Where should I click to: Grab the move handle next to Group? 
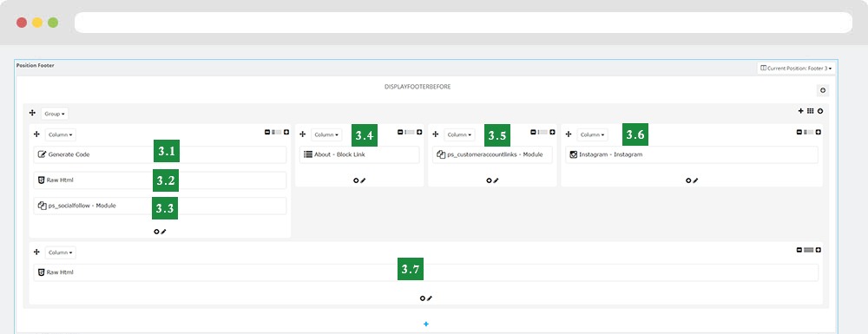click(32, 113)
